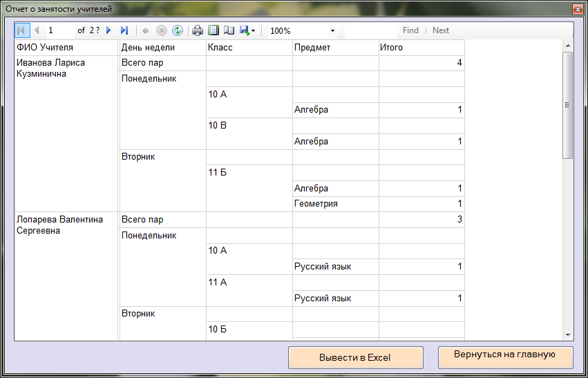
Task: Click Вторник under Лопарева
Action: click(x=162, y=323)
